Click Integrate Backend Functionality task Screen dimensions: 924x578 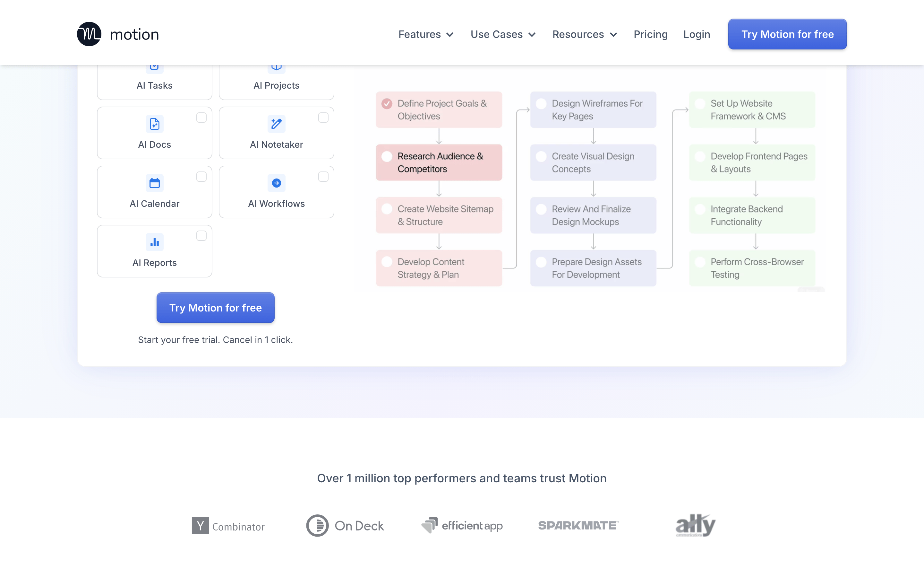[x=752, y=215]
